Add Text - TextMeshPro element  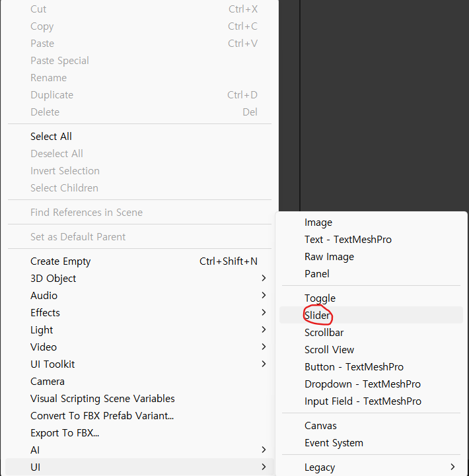[371, 240]
